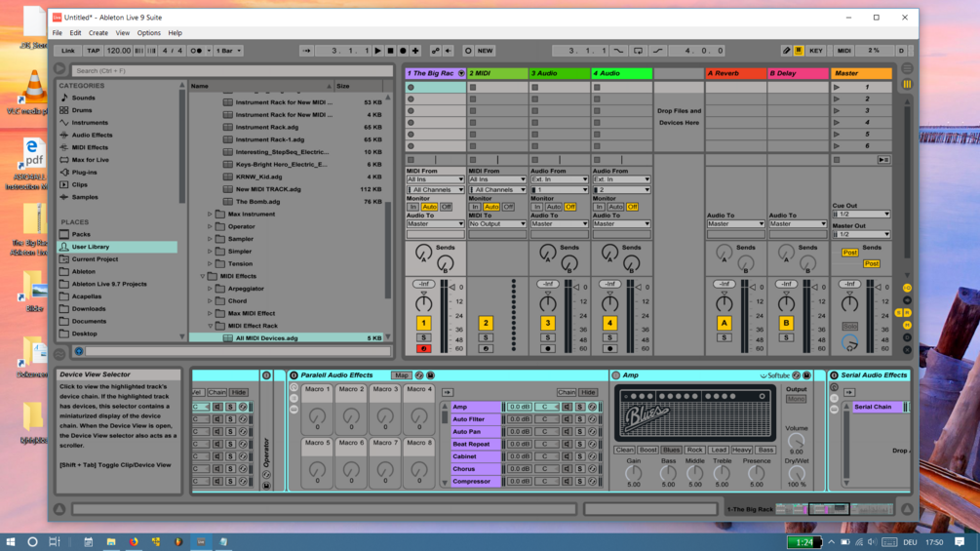Toggle Computer MIDI Keyboard button
The width and height of the screenshot is (980, 551).
tap(799, 51)
